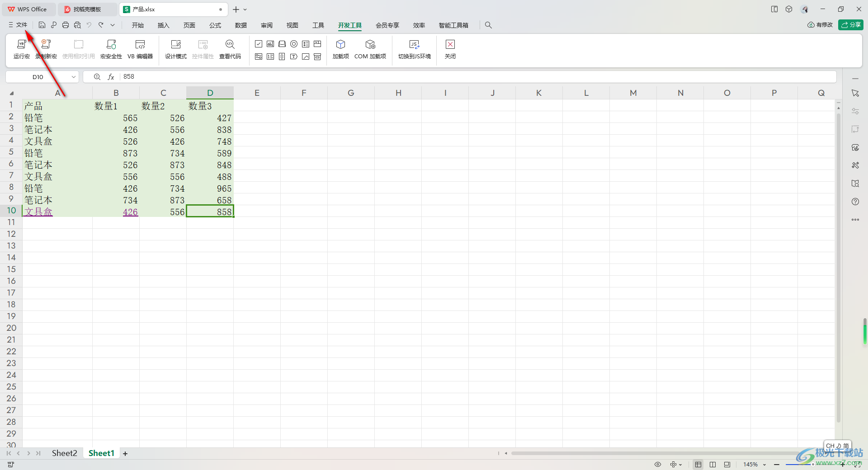Insert the more controls toolbox icon

coord(317,56)
